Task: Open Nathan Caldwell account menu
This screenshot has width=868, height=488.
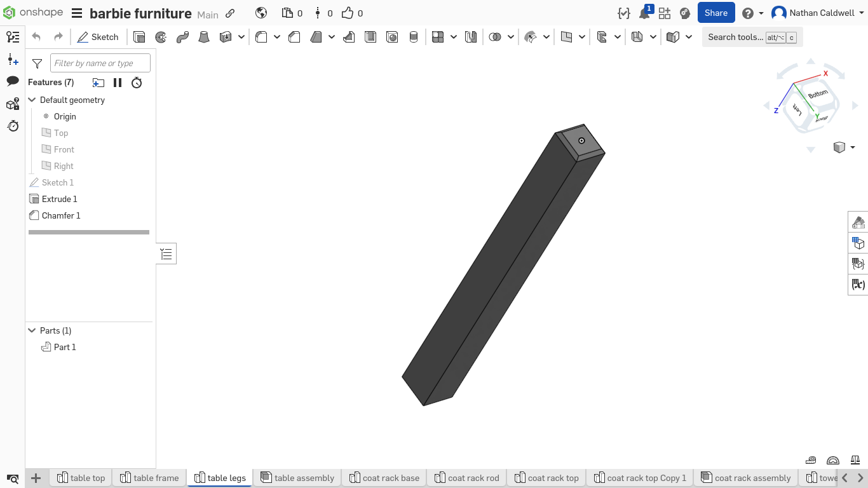Action: click(817, 13)
